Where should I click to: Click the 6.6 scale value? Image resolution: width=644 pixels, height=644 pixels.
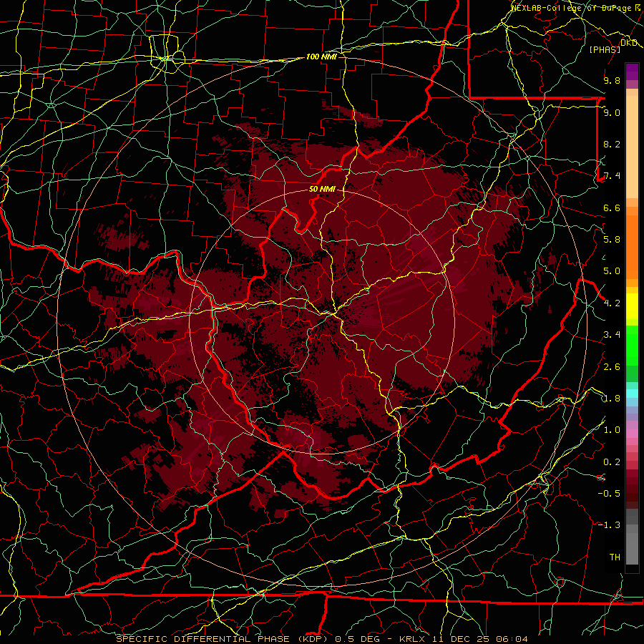point(612,208)
